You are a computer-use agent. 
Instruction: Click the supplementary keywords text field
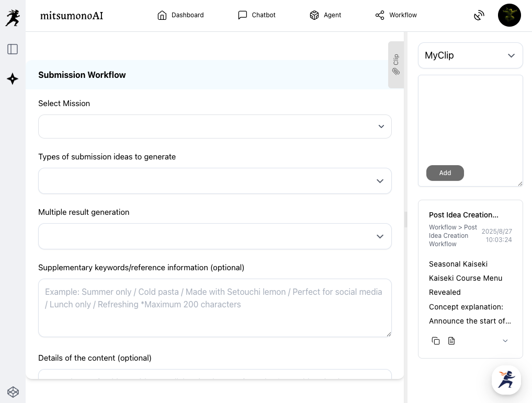tap(214, 307)
